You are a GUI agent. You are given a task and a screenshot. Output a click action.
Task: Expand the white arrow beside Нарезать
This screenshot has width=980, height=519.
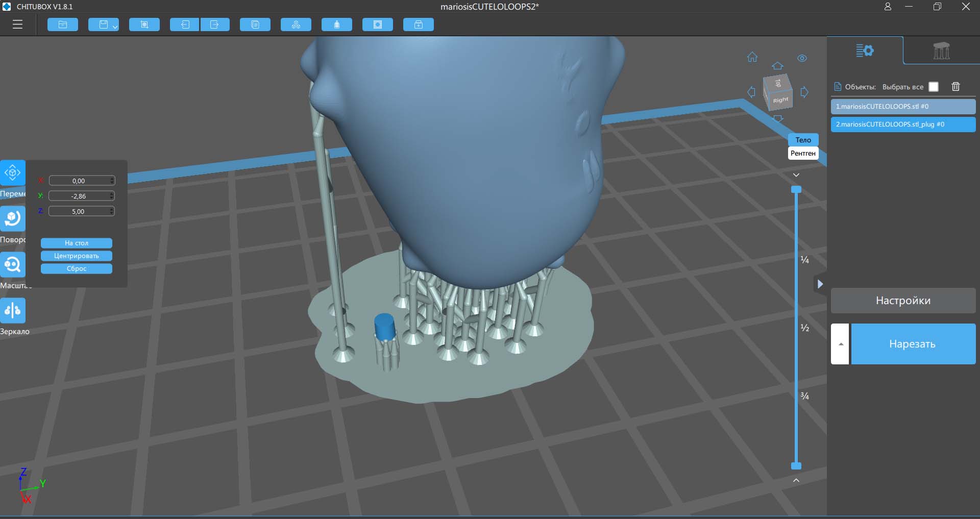tap(840, 344)
